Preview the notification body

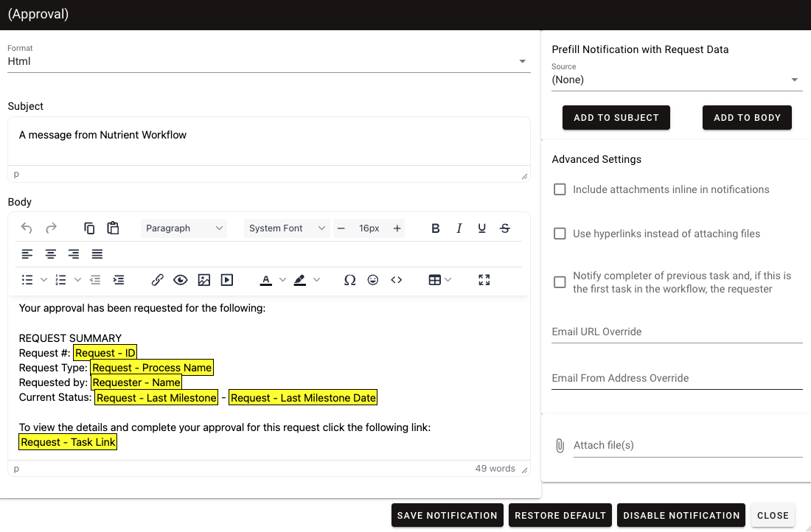coord(181,280)
